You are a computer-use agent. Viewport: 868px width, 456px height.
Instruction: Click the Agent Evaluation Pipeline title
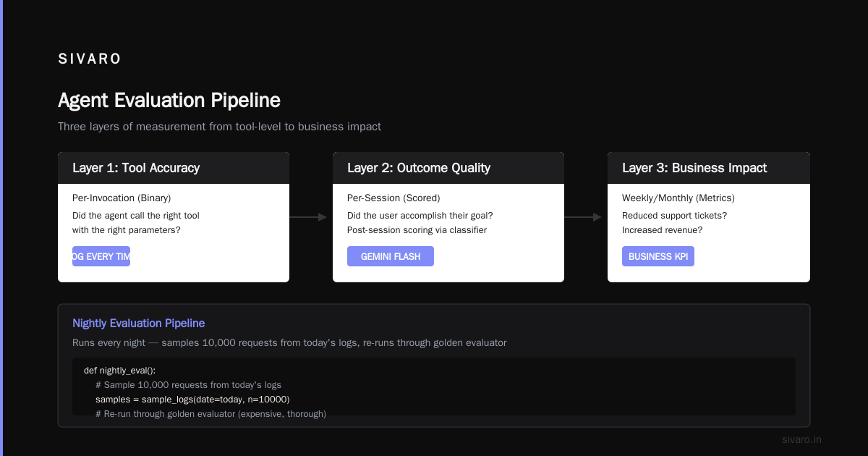coord(169,100)
